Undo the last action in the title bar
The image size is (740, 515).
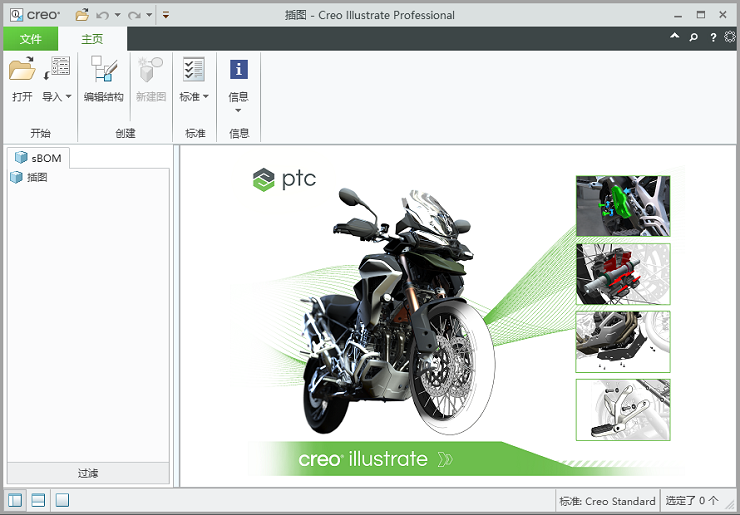(102, 16)
